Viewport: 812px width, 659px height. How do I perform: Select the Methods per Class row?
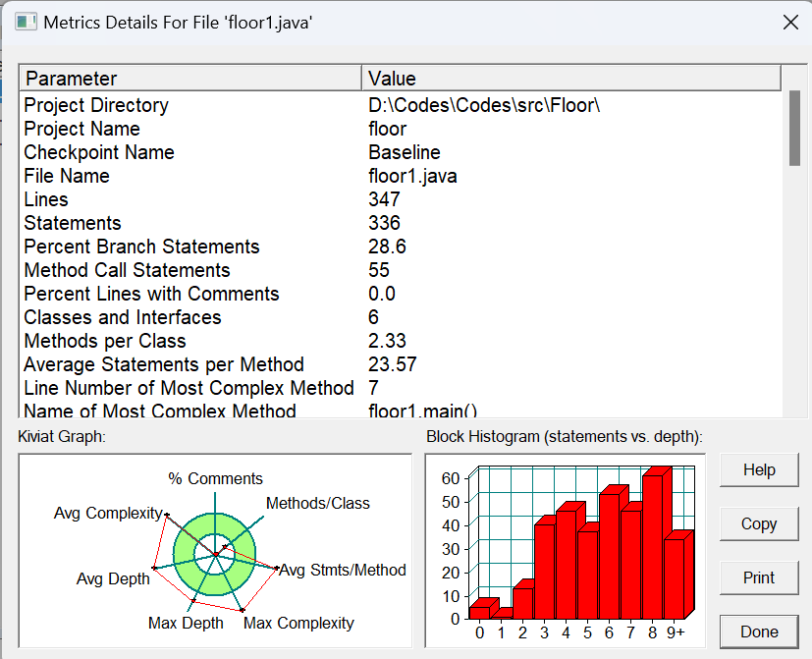[401, 341]
